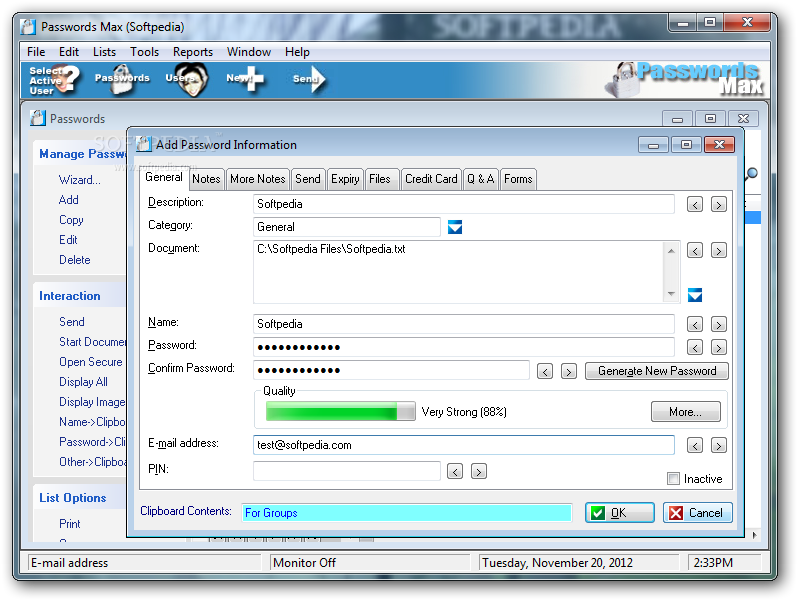798x601 pixels.
Task: Switch to the Expiry tab
Action: pyautogui.click(x=345, y=179)
